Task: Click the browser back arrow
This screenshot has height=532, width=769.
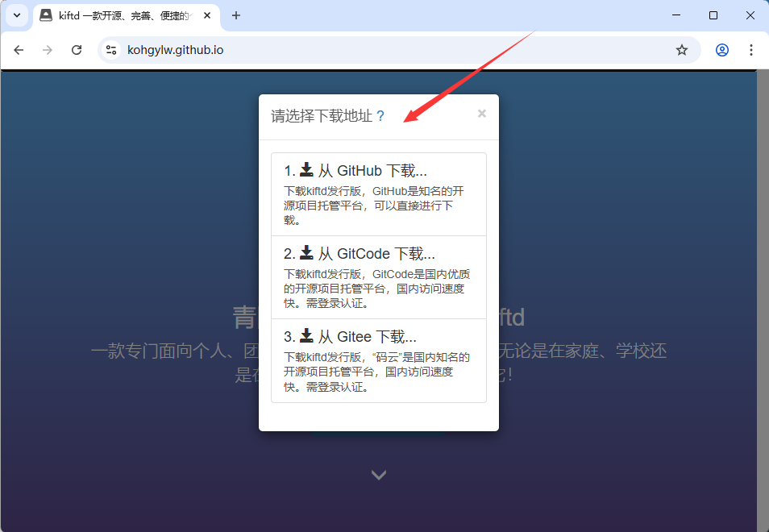Action: 19,50
